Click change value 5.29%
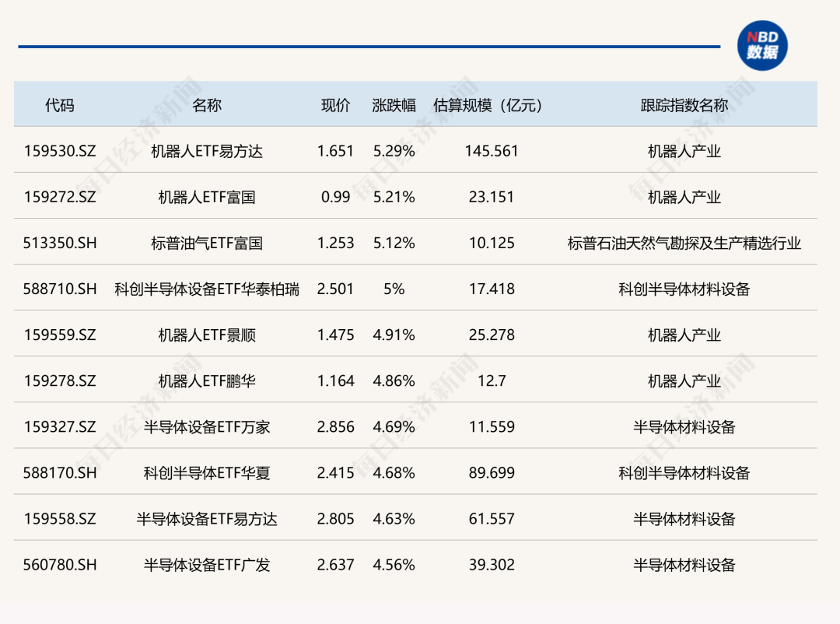This screenshot has height=624, width=840. tap(394, 151)
